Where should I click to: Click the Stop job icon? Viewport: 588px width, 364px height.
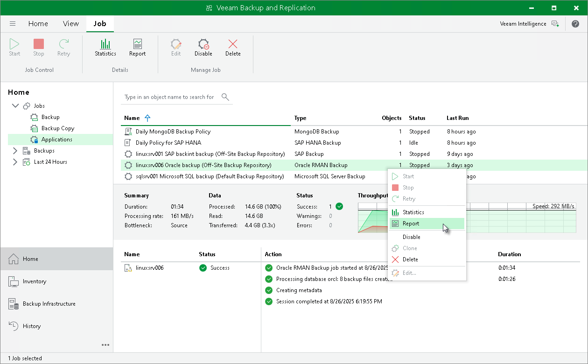[x=38, y=47]
